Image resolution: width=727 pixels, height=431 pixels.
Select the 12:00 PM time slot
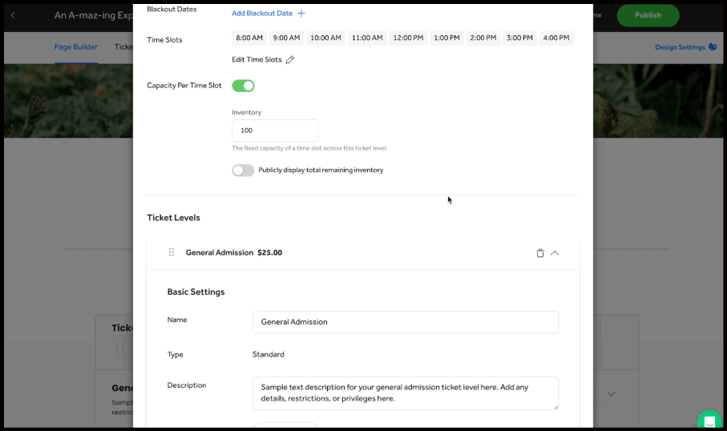point(407,38)
